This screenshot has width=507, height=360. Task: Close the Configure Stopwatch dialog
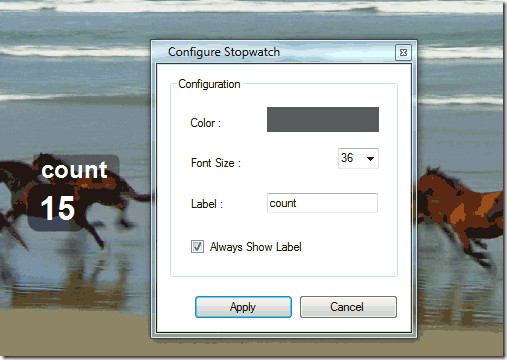point(403,53)
